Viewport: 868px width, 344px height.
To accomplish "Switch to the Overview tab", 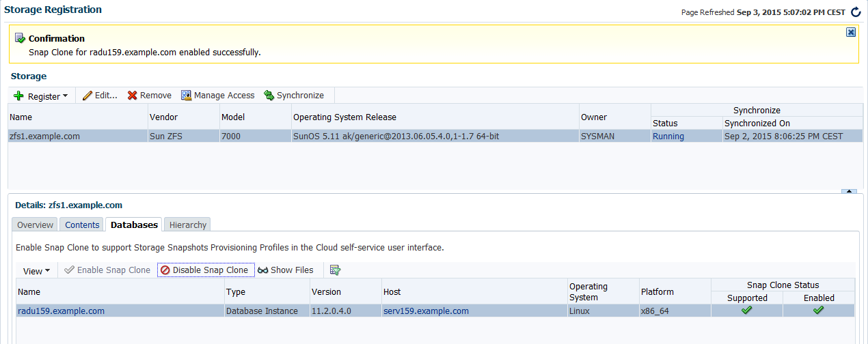I will (35, 225).
